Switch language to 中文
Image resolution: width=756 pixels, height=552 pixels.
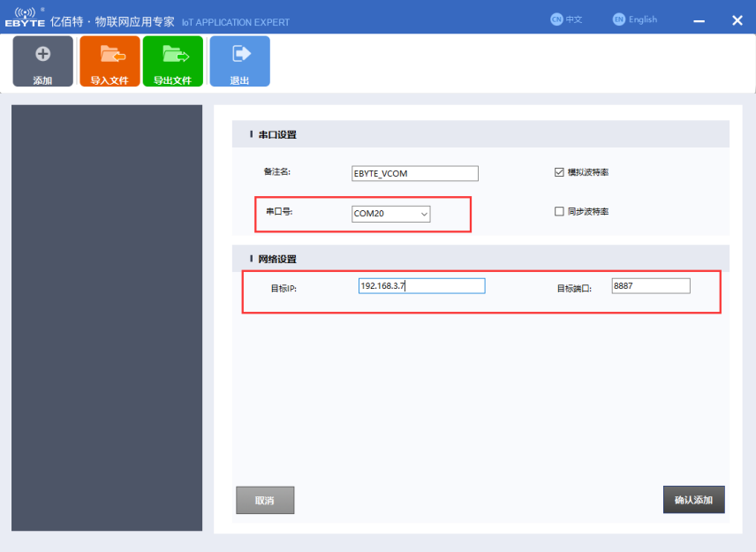pyautogui.click(x=574, y=19)
